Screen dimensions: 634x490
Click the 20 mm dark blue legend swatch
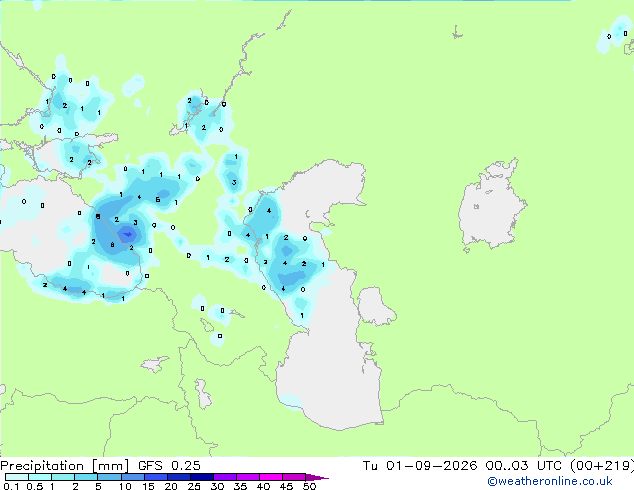[178, 477]
